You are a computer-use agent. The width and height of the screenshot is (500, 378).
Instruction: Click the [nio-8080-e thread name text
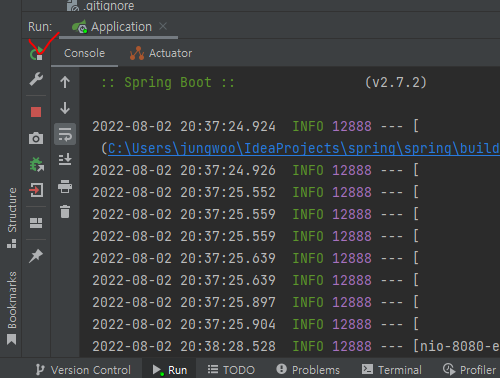coord(456,347)
